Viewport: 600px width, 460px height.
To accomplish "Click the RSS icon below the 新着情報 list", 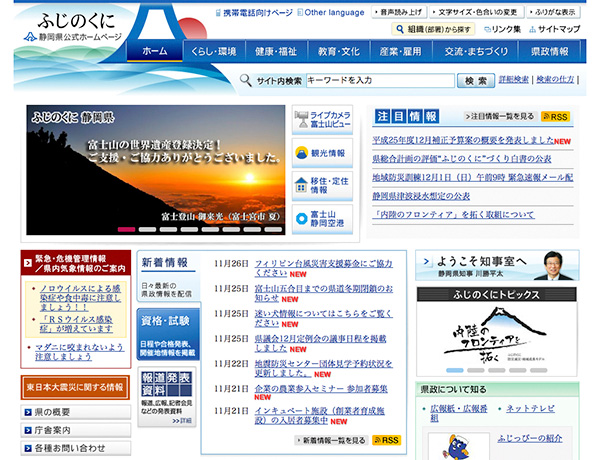I will tap(386, 440).
